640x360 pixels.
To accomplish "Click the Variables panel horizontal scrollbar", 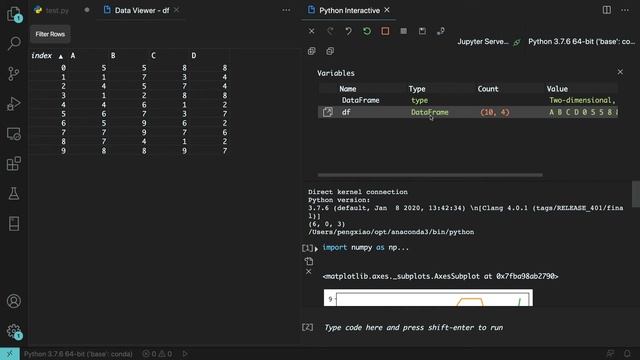I will 430,175.
